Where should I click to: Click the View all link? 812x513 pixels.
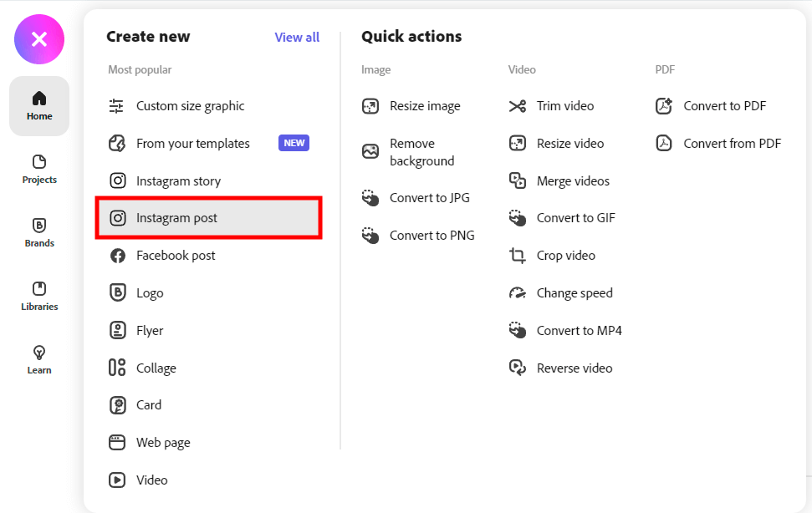coord(297,37)
